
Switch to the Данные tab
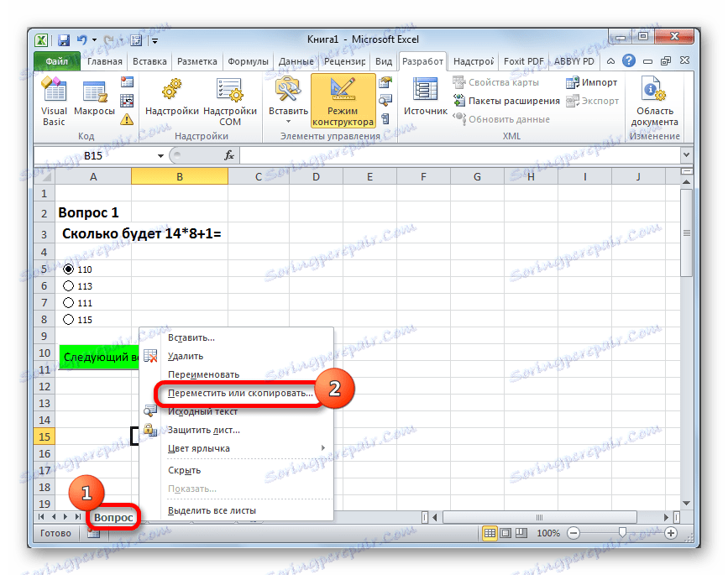(x=296, y=61)
